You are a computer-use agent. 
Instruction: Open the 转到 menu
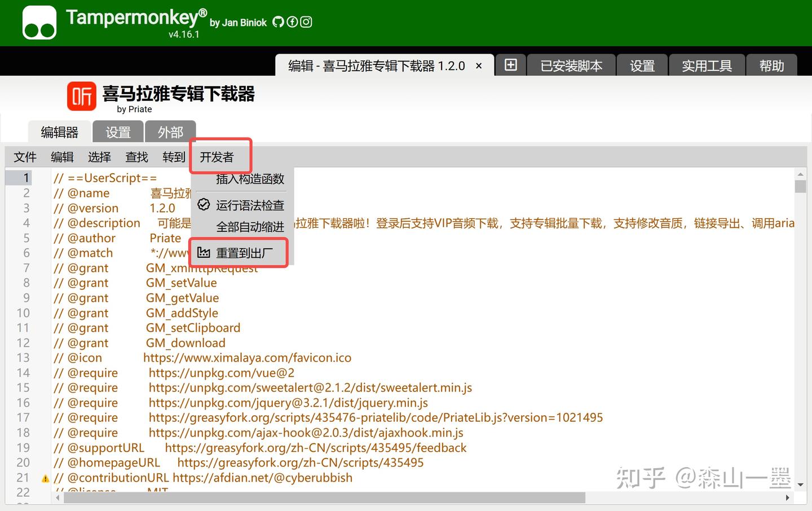tap(173, 157)
